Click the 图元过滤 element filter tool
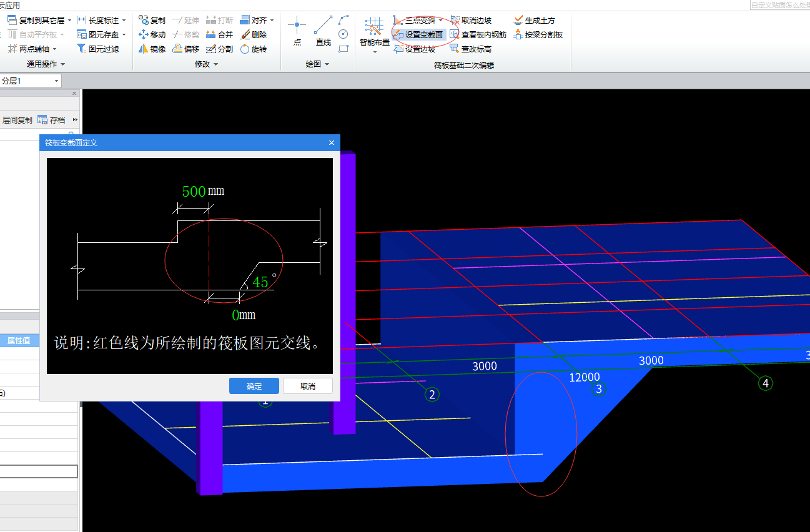This screenshot has height=532, width=810. pyautogui.click(x=97, y=49)
